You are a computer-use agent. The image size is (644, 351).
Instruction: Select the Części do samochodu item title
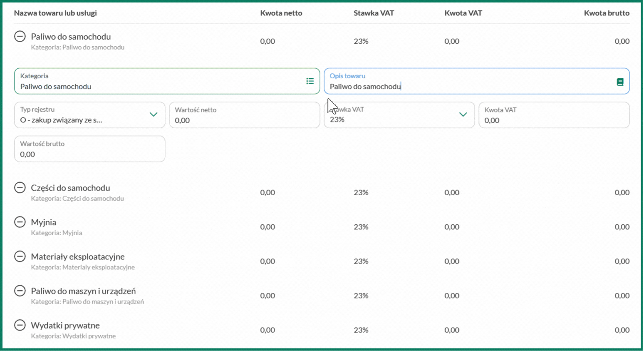pos(70,188)
